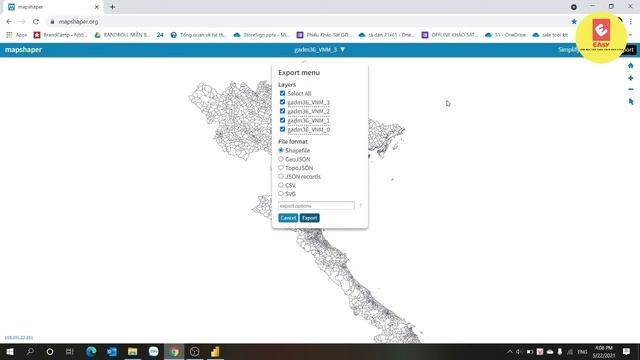
Task: Click the browser back arrow
Action: click(x=9, y=22)
